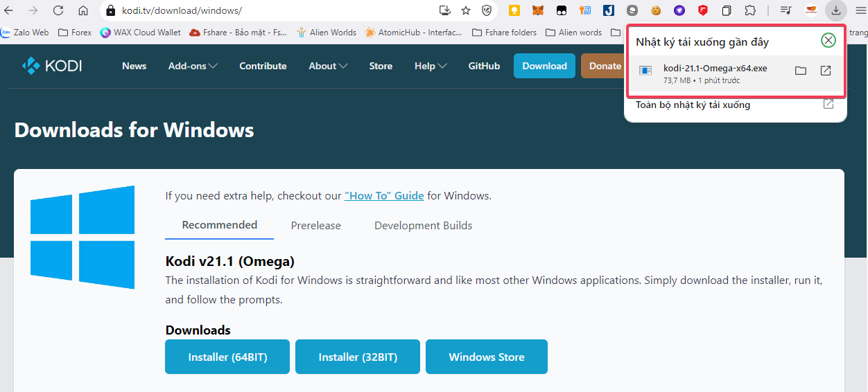Open the Contribute page
This screenshot has width=868, height=392.
click(x=263, y=66)
